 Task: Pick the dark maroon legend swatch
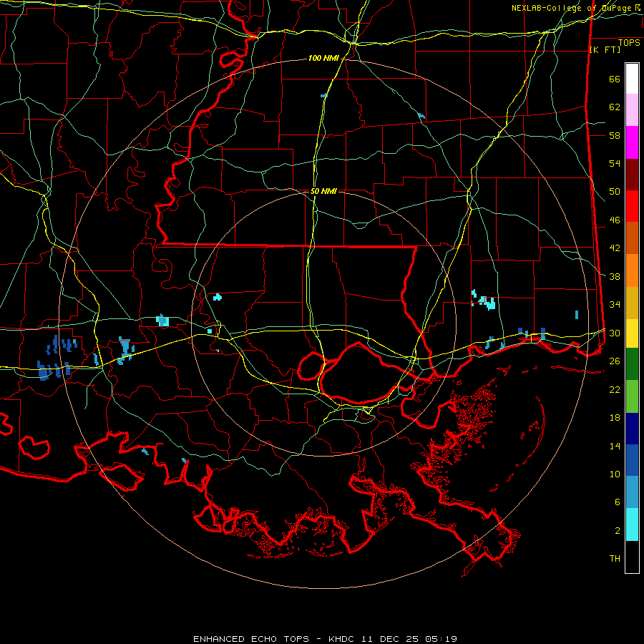tap(632, 175)
